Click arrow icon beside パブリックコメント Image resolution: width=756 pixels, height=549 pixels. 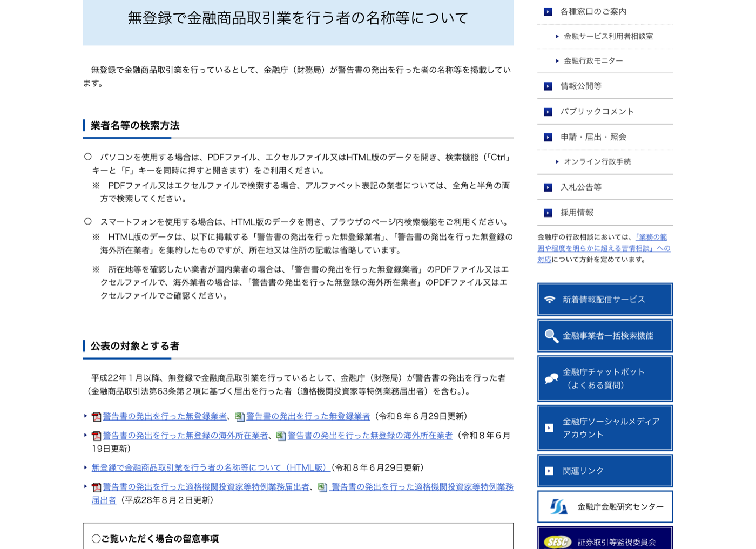[x=548, y=112]
